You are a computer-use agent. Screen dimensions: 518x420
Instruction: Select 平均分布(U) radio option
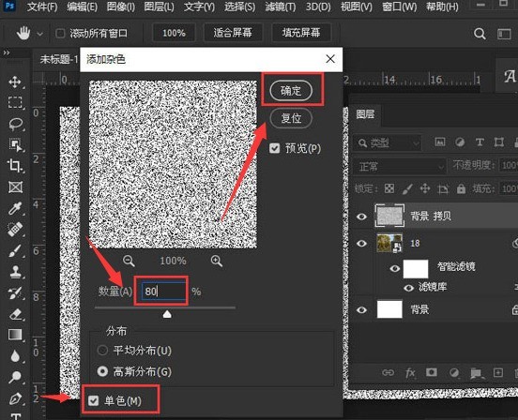(102, 350)
